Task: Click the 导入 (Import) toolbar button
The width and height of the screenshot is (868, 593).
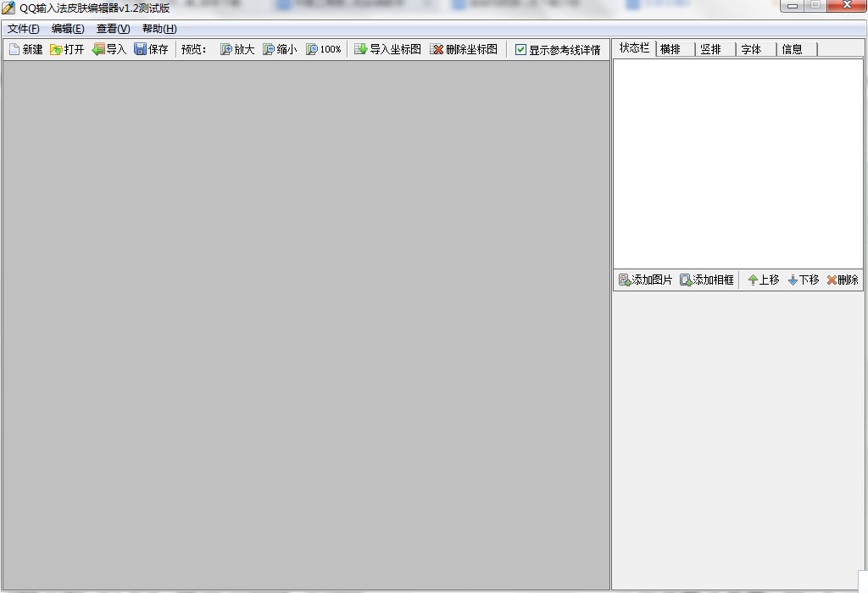Action: [109, 49]
